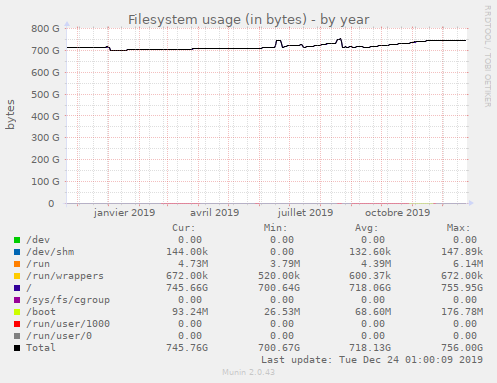Image resolution: width=497 pixels, height=383 pixels.
Task: Click the Total current value 745.76G
Action: point(187,348)
